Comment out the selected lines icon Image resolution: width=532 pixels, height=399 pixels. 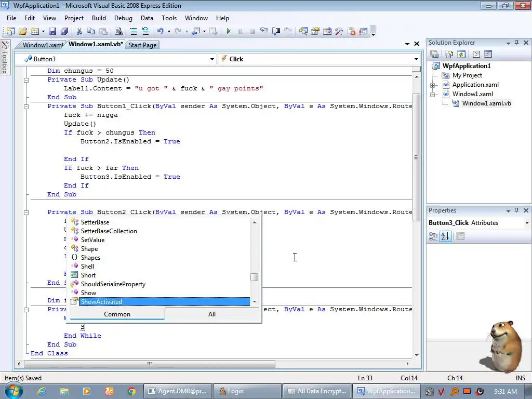coord(134,31)
